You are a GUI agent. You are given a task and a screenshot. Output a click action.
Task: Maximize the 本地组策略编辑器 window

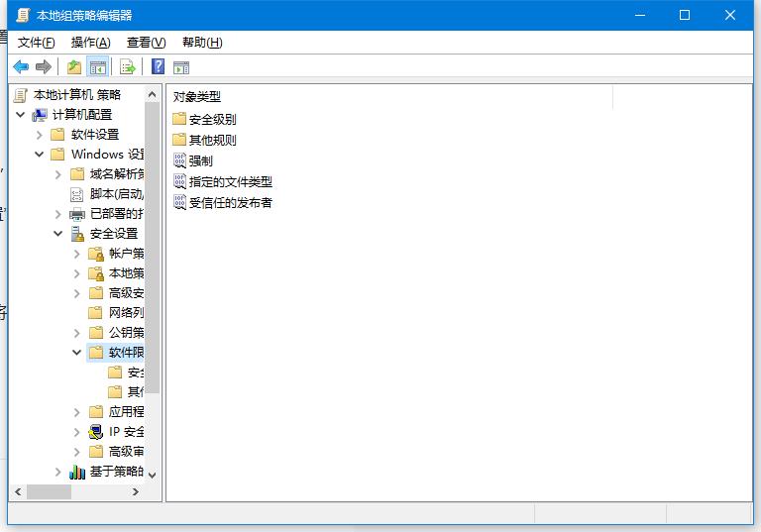point(685,15)
